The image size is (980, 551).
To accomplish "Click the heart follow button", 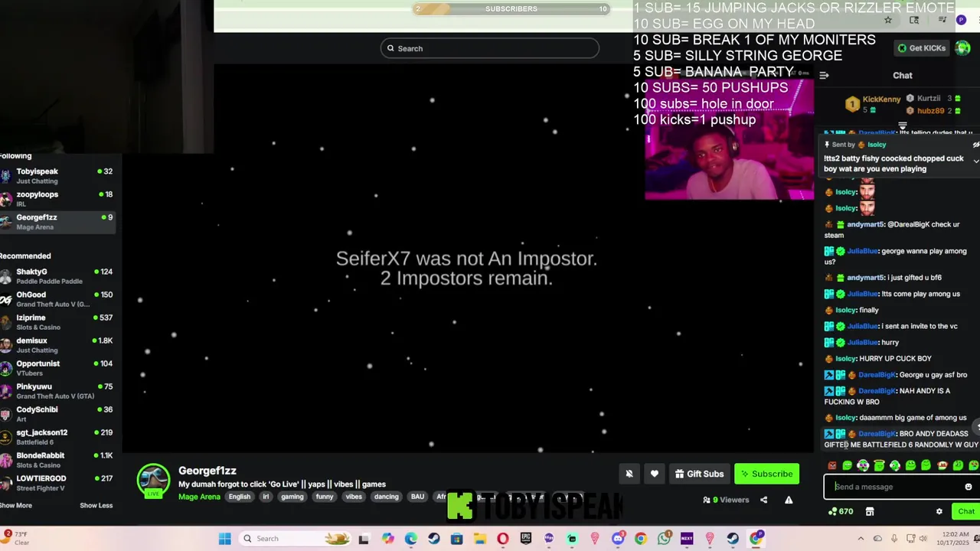I will (x=655, y=474).
